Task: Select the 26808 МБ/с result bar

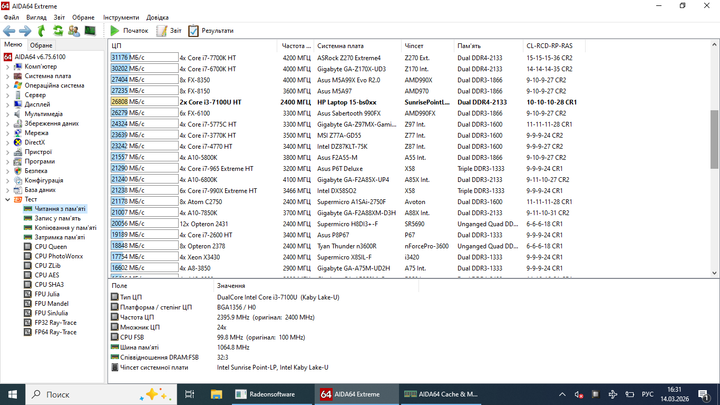Action: pyautogui.click(x=144, y=102)
